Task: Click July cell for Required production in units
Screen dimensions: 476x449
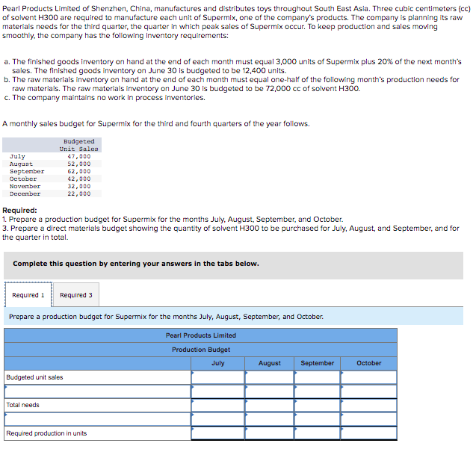Action: point(218,433)
